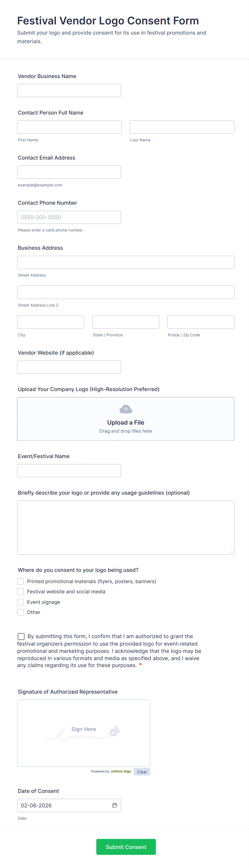Check Festival website and social media
249x868 pixels.
point(21,592)
